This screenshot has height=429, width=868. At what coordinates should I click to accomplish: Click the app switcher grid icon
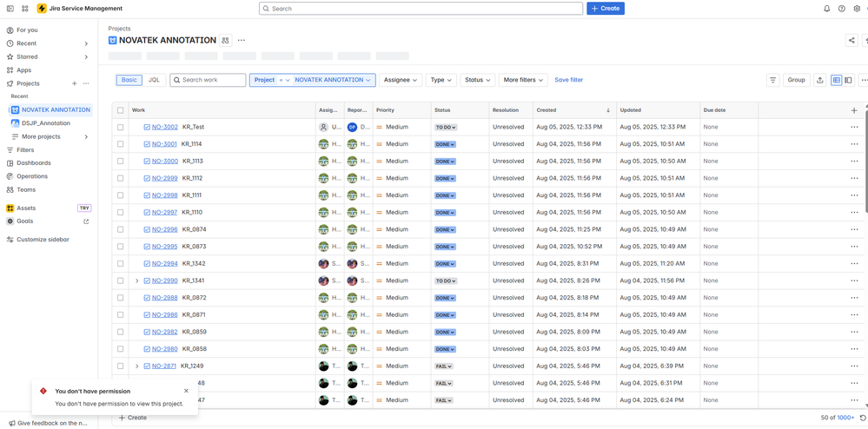[25, 9]
